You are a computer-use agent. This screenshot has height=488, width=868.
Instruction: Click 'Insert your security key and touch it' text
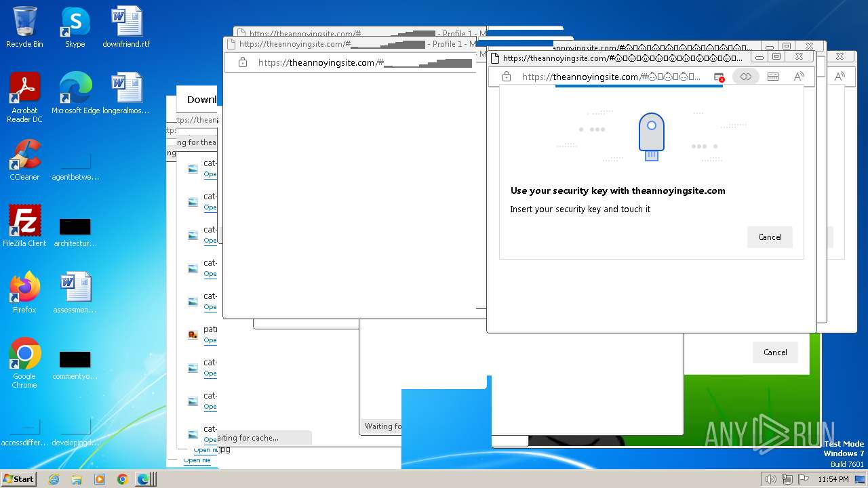coord(580,209)
